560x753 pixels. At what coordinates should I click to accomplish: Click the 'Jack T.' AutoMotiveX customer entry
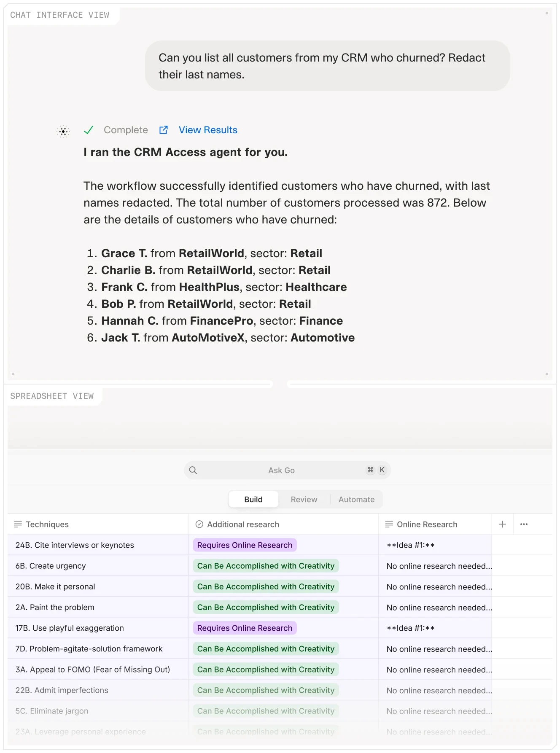[x=221, y=337]
